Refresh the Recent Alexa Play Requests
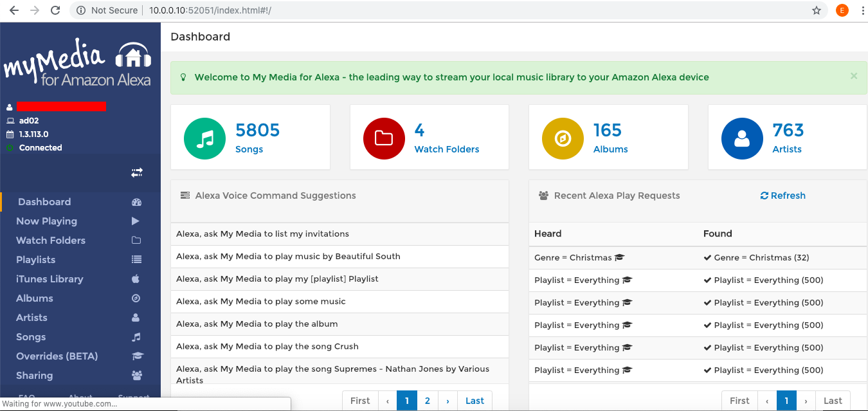The height and width of the screenshot is (411, 868). coord(782,196)
